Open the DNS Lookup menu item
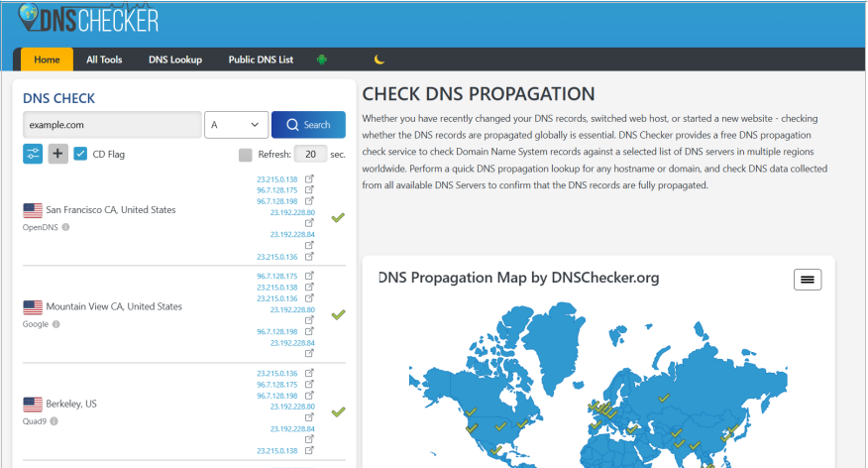This screenshot has height=468, width=868. [x=175, y=59]
